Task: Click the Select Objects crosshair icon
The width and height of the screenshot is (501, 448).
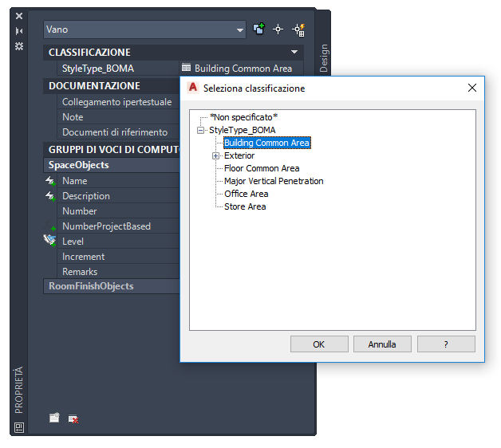Action: pos(278,29)
